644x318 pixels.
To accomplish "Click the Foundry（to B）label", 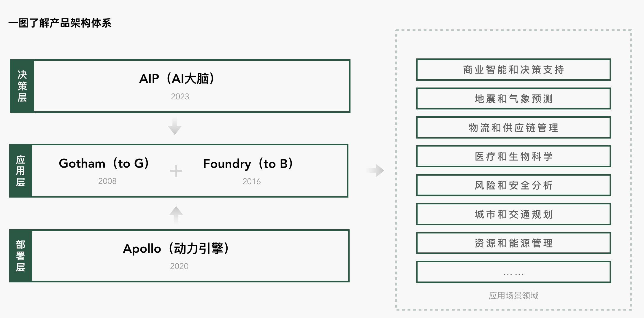I will click(248, 164).
